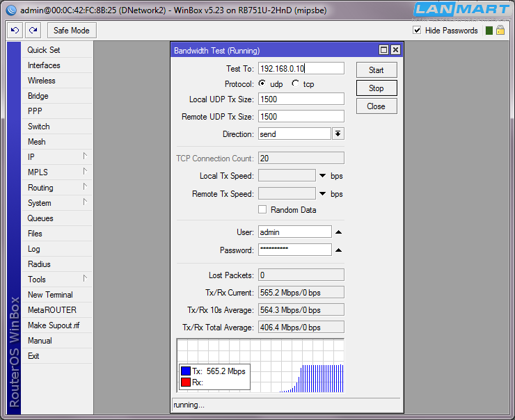The width and height of the screenshot is (515, 420).
Task: Close the Bandwidth Test window
Action: coord(396,50)
